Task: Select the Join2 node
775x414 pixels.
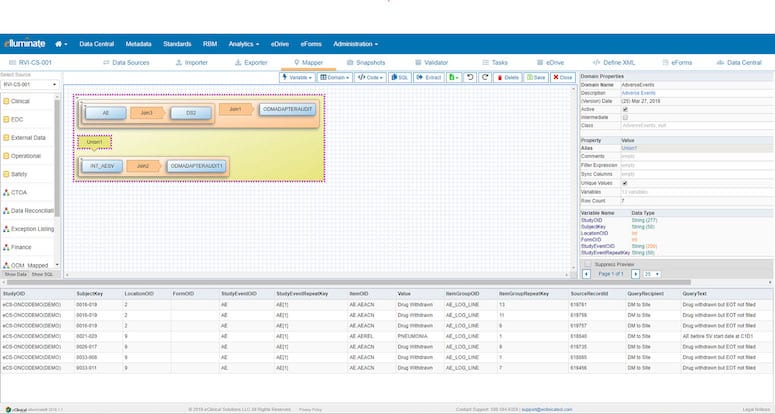Action: tap(143, 166)
